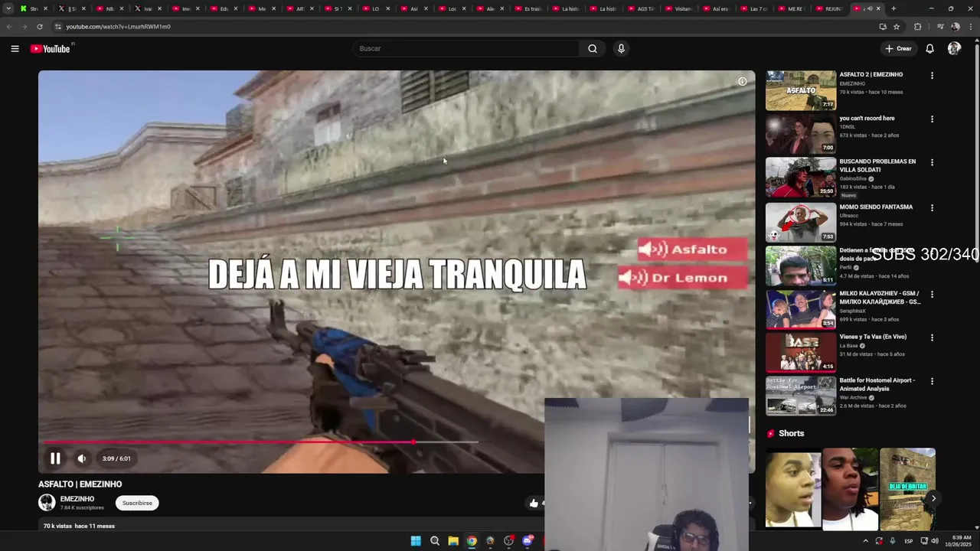This screenshot has height=551, width=980.
Task: Open the YouTube hamburger guide menu
Action: (x=15, y=48)
